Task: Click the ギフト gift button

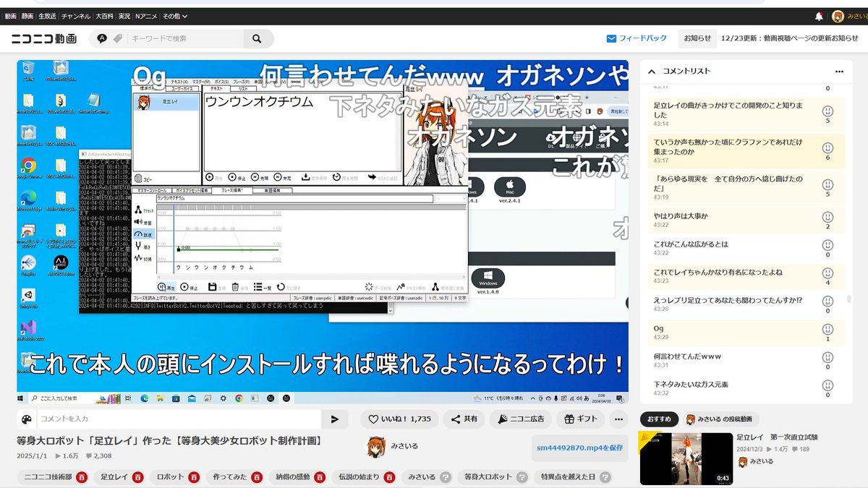Action: [582, 419]
